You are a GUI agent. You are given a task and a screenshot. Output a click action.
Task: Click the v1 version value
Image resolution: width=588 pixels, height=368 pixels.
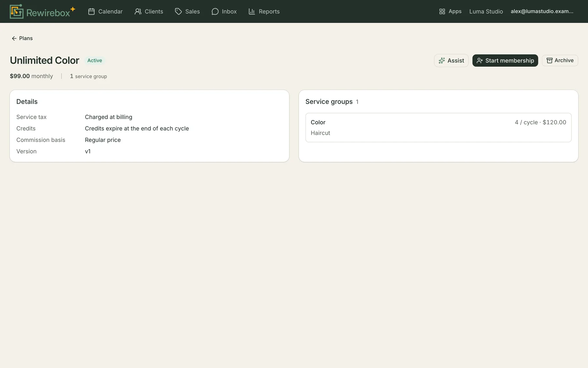tap(88, 151)
